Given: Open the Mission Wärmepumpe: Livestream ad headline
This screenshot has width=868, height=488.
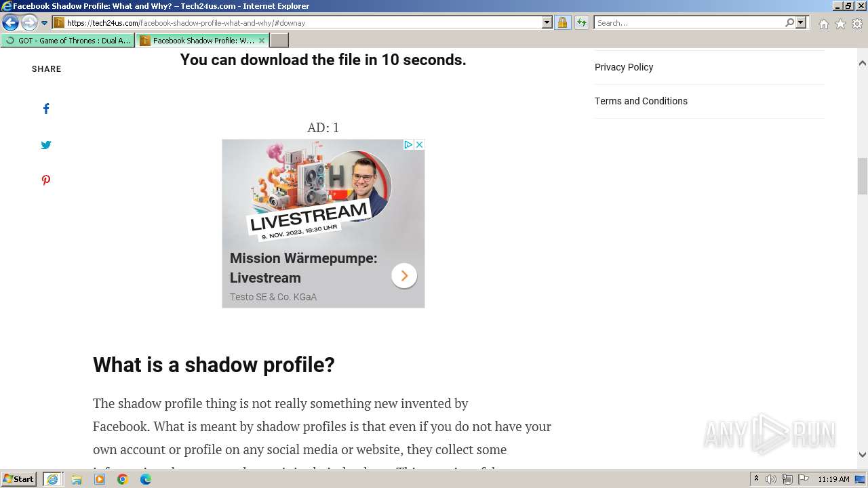Looking at the screenshot, I should (x=304, y=268).
